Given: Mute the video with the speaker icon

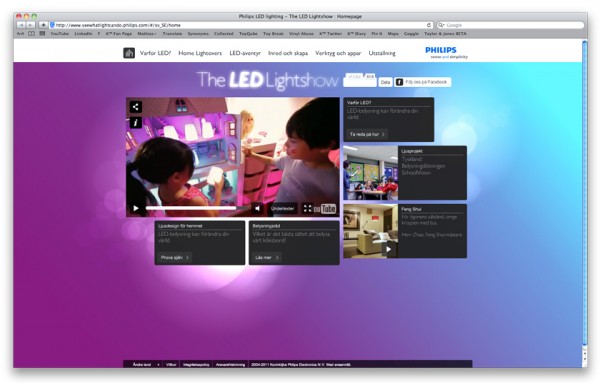Looking at the screenshot, I should (258, 208).
